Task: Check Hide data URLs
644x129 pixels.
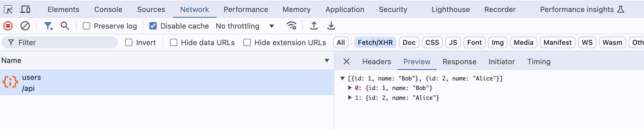Action: [x=174, y=42]
